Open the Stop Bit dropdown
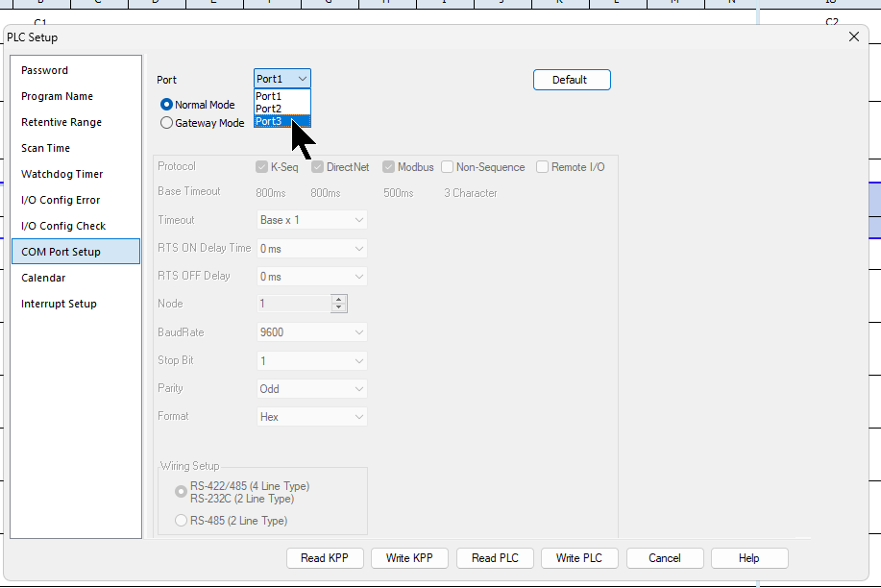 point(312,361)
